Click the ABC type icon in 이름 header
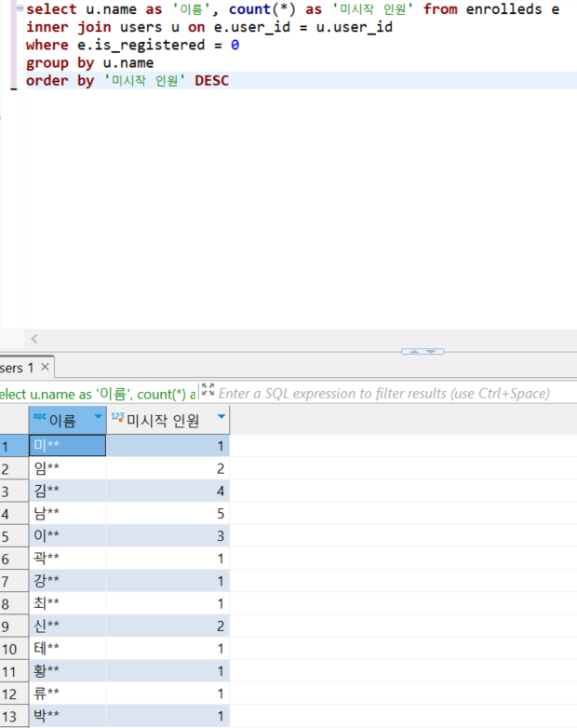The height and width of the screenshot is (728, 577). (x=40, y=416)
